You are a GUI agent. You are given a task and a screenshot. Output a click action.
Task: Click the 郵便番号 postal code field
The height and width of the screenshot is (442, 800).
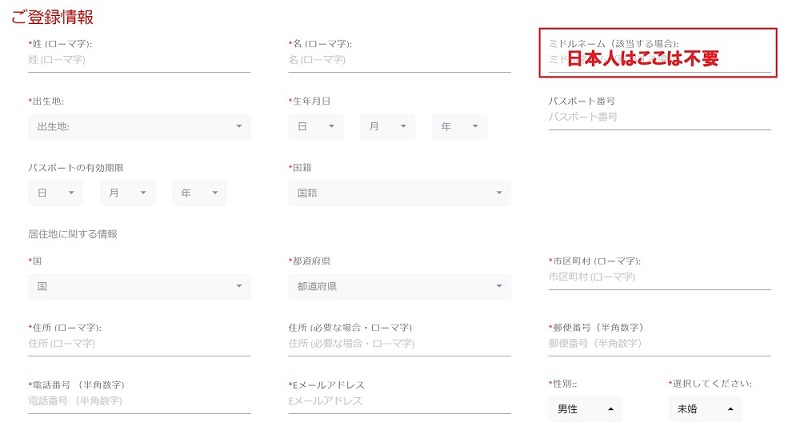[x=659, y=344]
